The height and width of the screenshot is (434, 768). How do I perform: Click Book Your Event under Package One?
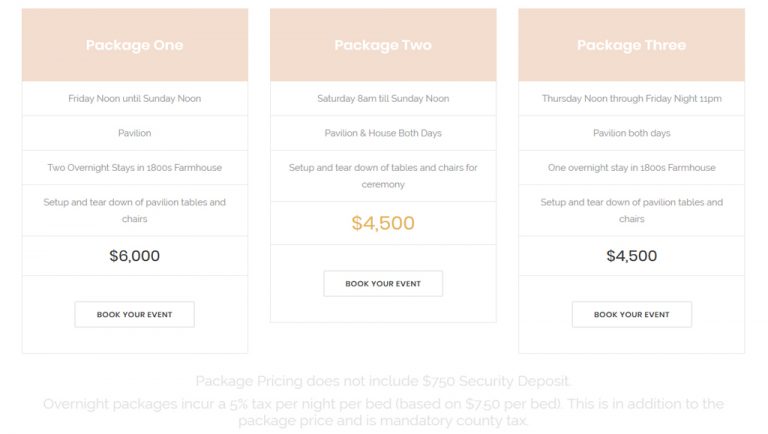[135, 314]
